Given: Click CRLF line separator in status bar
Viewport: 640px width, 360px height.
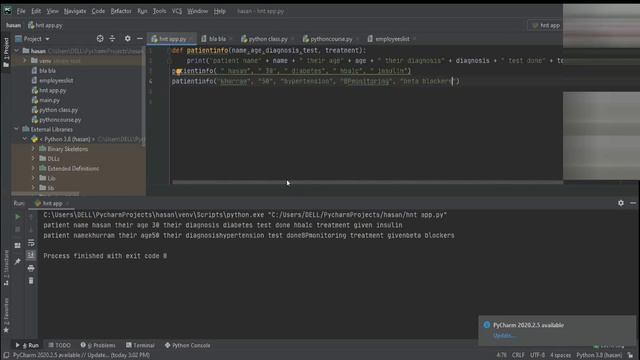Looking at the screenshot, I should pyautogui.click(x=518, y=355).
